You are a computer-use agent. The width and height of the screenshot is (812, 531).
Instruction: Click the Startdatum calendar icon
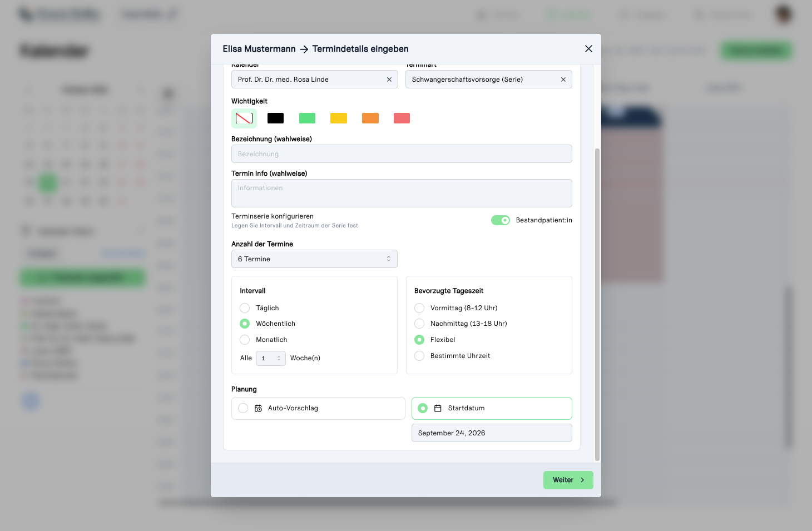pyautogui.click(x=438, y=408)
